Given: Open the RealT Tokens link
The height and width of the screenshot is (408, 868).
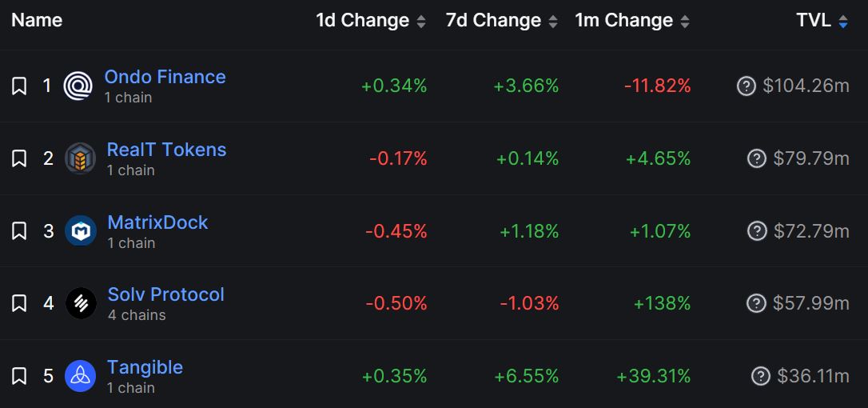Looking at the screenshot, I should click(166, 150).
